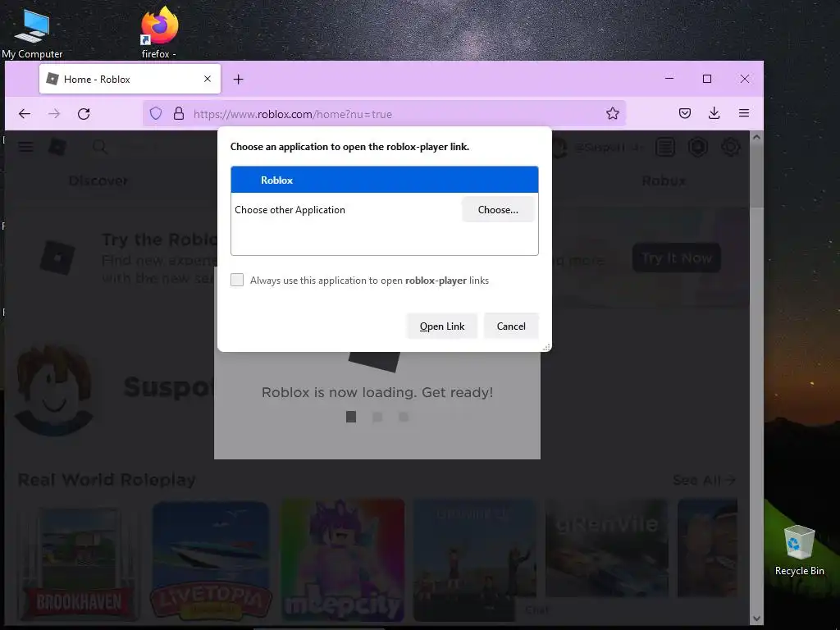Click the Firefox forward arrow
Screen dimensions: 840x630
coord(54,113)
